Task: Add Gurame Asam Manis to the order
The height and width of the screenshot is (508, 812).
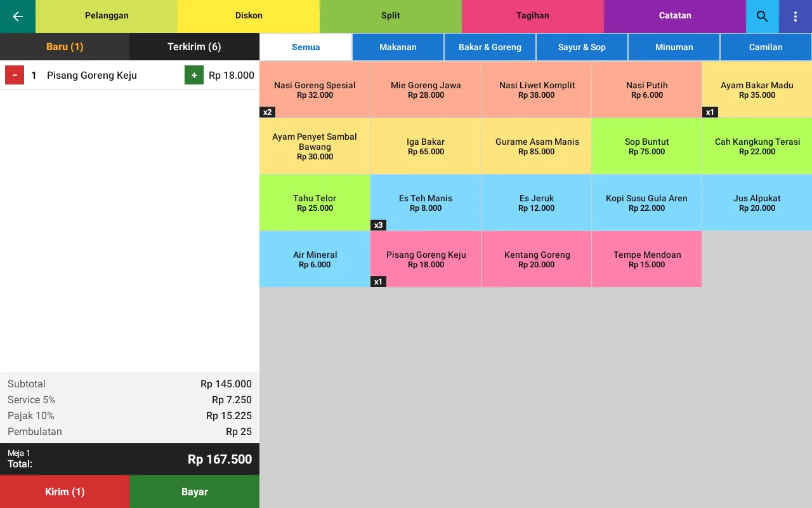Action: [537, 146]
